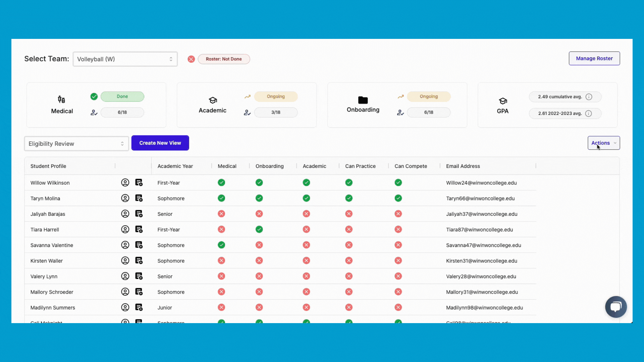
Task: Click the Manage Roster button
Action: (594, 59)
